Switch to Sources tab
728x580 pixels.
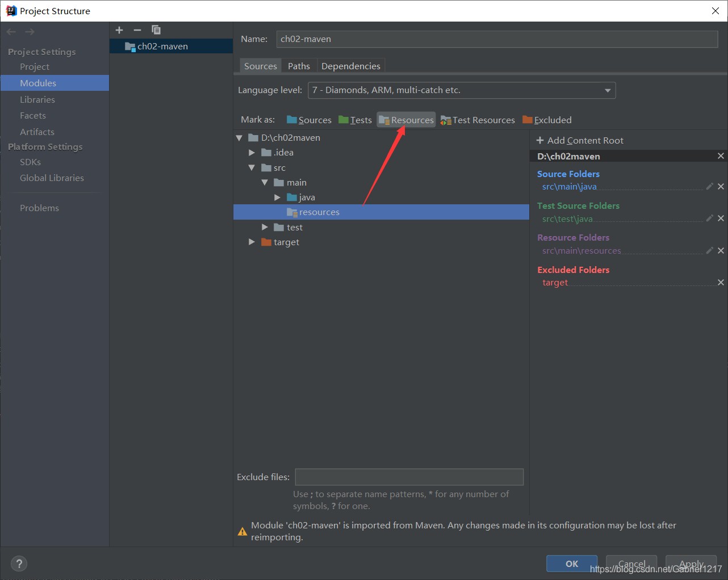[261, 66]
